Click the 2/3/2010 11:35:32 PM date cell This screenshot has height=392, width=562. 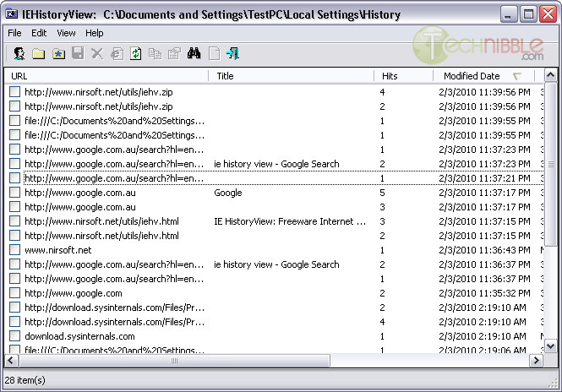[x=484, y=293]
